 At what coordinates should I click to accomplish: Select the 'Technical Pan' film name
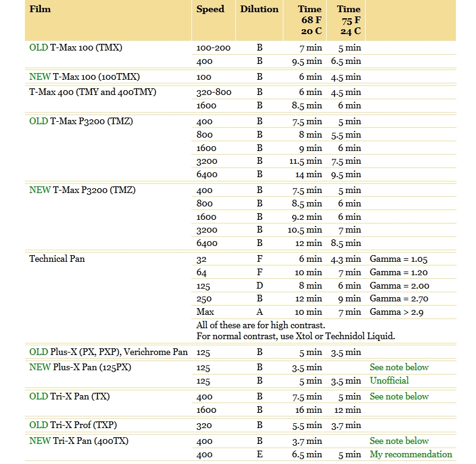tap(57, 259)
